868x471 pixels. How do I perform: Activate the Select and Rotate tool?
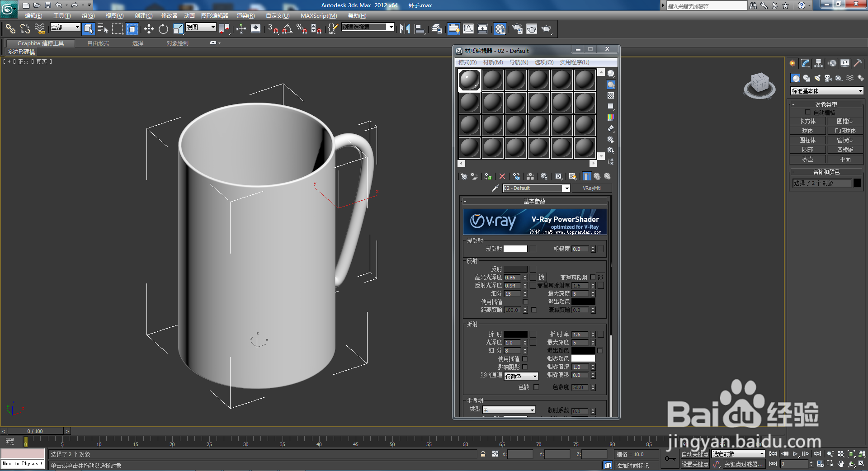click(164, 29)
